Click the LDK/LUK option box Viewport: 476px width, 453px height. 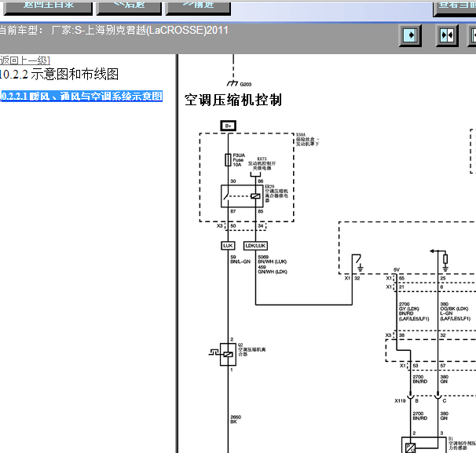(x=255, y=246)
